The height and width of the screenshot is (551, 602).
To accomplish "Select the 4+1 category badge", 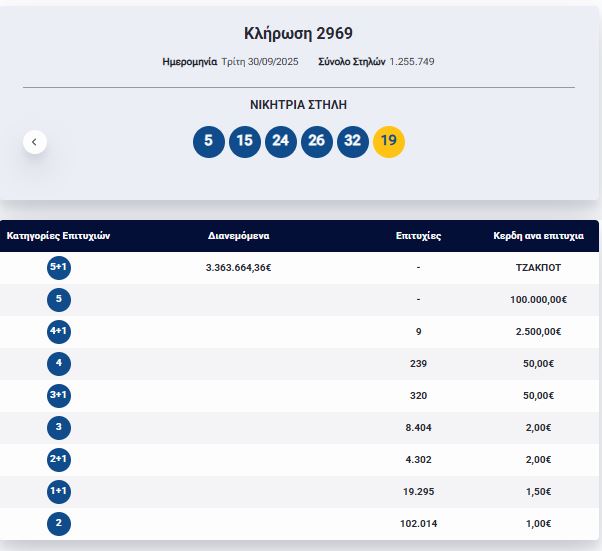I will [59, 332].
